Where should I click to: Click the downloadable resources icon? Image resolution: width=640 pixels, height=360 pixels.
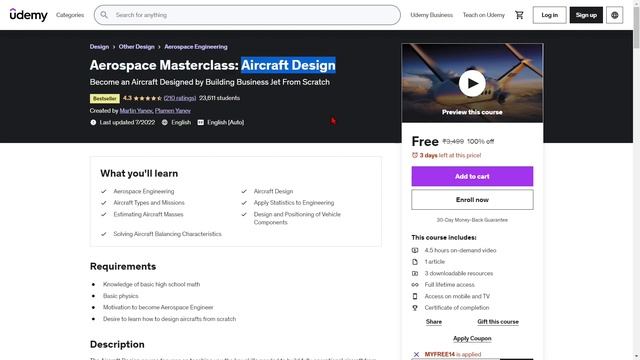[x=415, y=273]
